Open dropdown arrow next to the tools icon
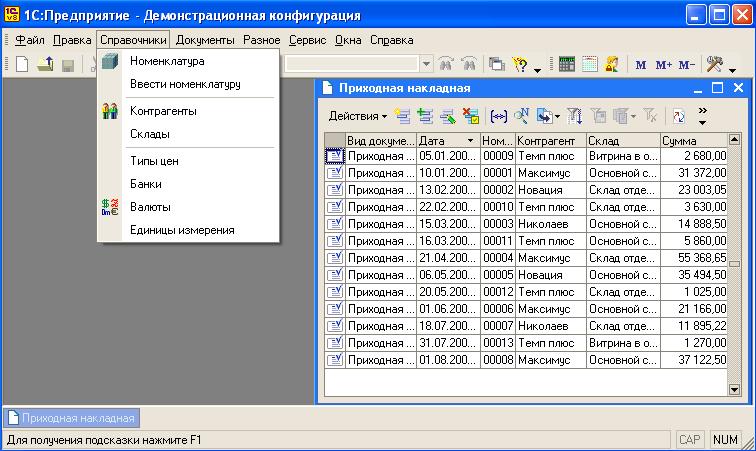 (x=732, y=70)
